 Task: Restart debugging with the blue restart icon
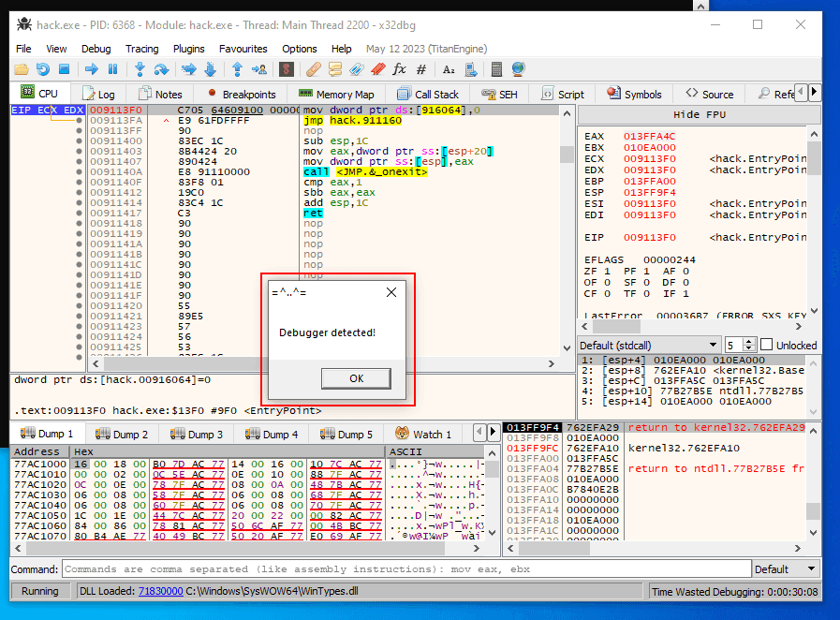(42, 69)
